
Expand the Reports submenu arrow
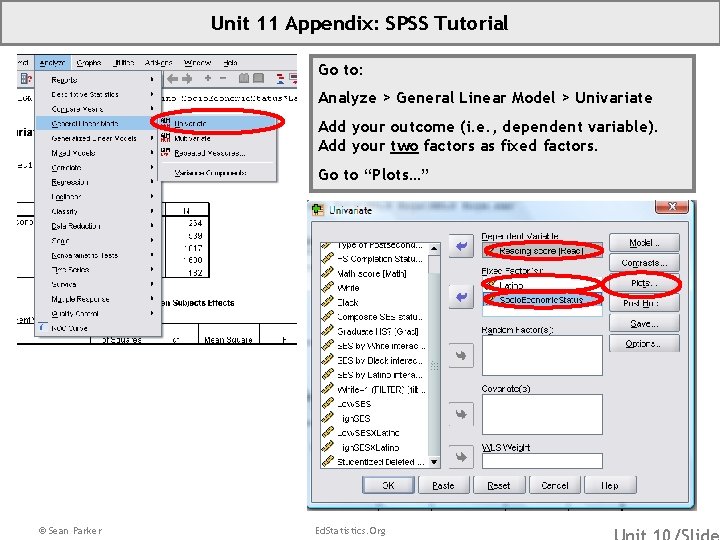click(x=152, y=79)
